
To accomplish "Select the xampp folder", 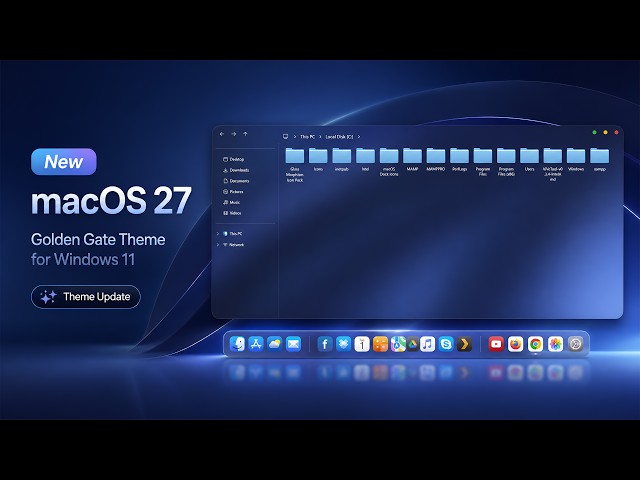I will click(x=600, y=160).
